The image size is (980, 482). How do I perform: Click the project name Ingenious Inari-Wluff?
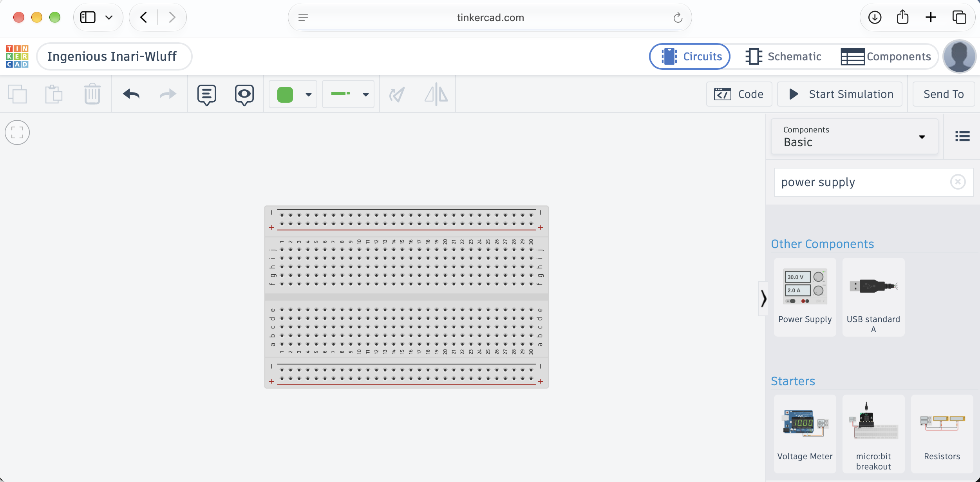click(x=114, y=56)
